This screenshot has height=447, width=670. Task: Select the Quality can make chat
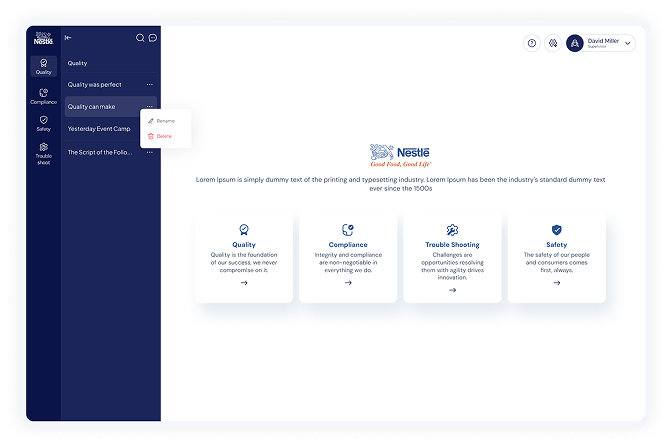(x=111, y=106)
